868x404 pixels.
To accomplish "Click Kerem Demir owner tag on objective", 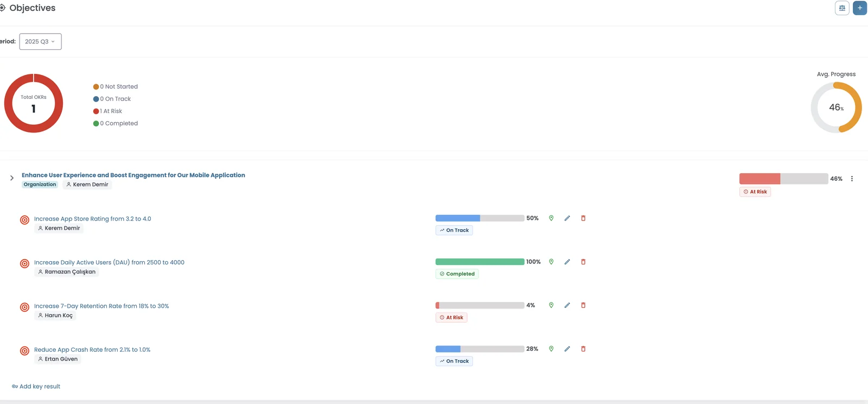I will pyautogui.click(x=87, y=185).
